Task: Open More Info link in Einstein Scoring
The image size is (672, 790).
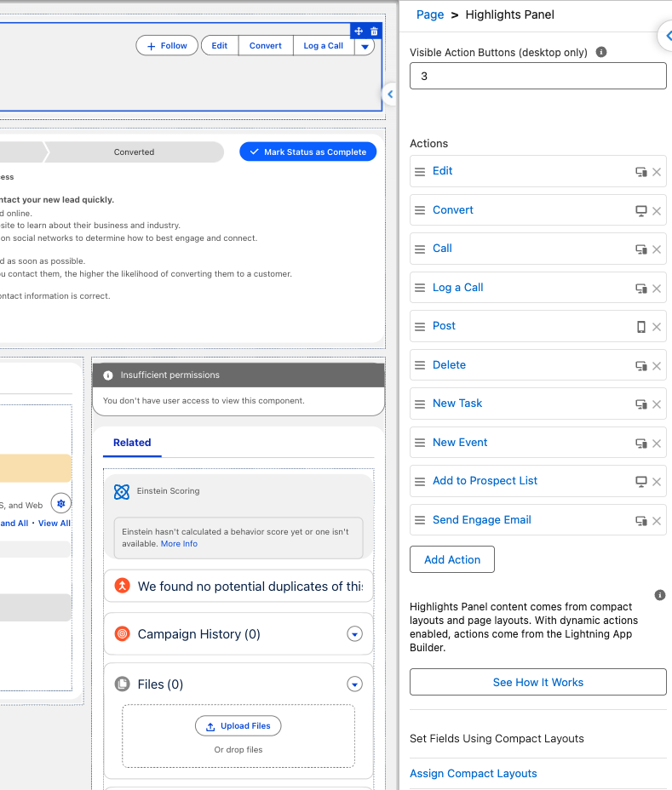Action: pyautogui.click(x=179, y=544)
